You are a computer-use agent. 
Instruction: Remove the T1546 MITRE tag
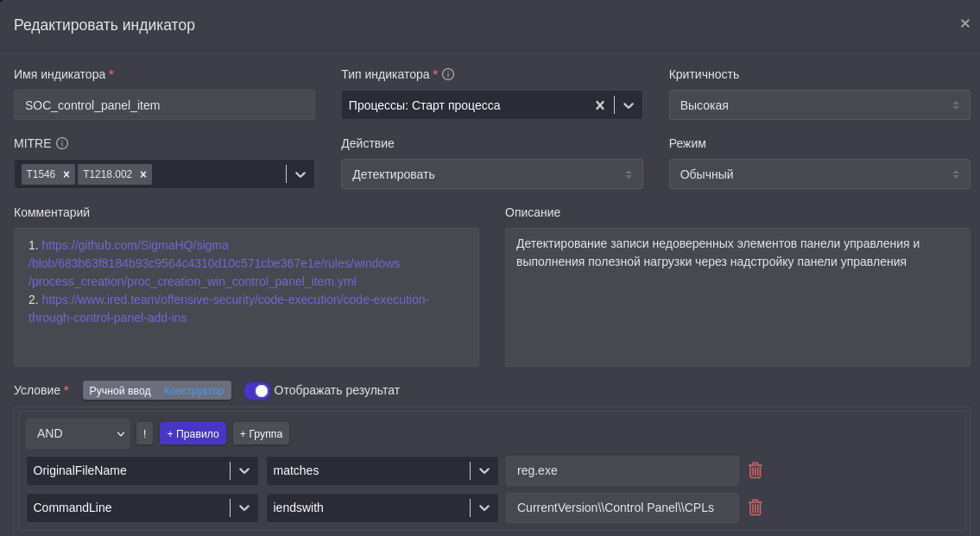click(x=66, y=174)
